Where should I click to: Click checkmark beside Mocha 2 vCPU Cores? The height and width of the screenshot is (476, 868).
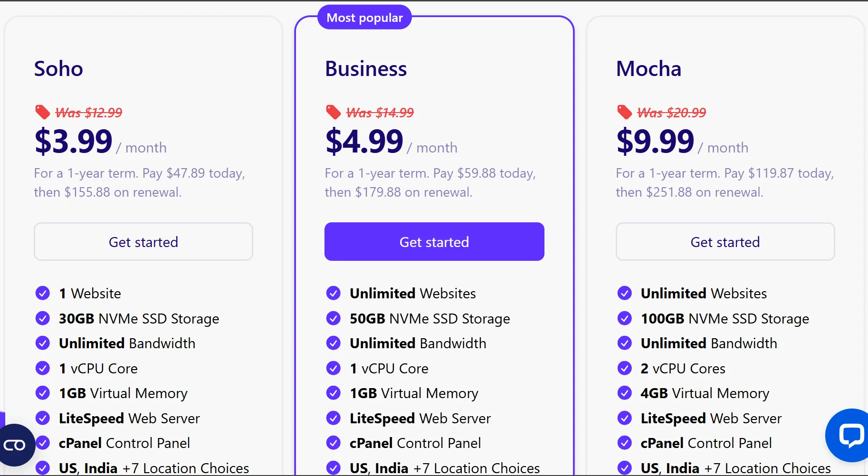pos(624,368)
